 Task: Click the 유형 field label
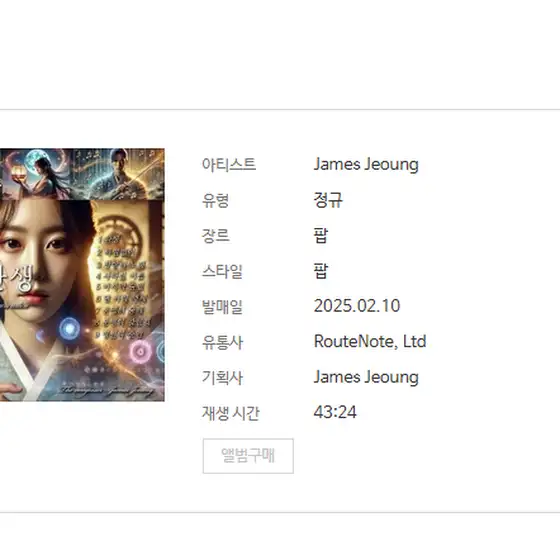click(x=215, y=200)
